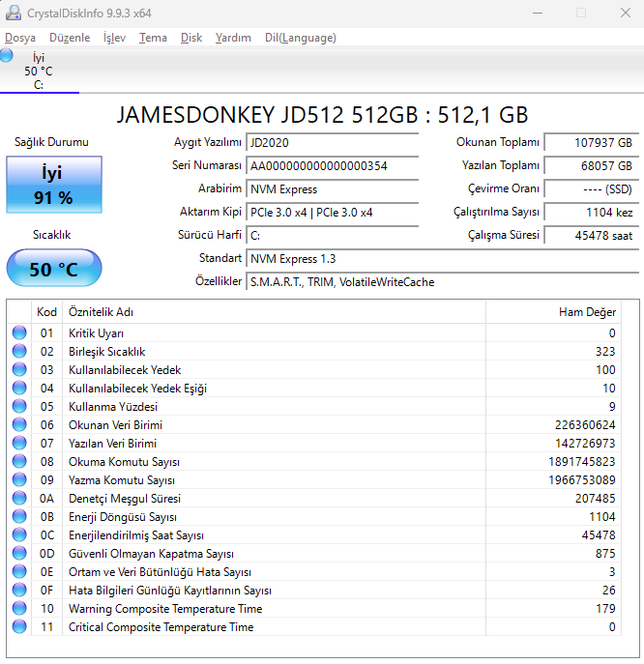Click raw value 207485

coord(596,499)
